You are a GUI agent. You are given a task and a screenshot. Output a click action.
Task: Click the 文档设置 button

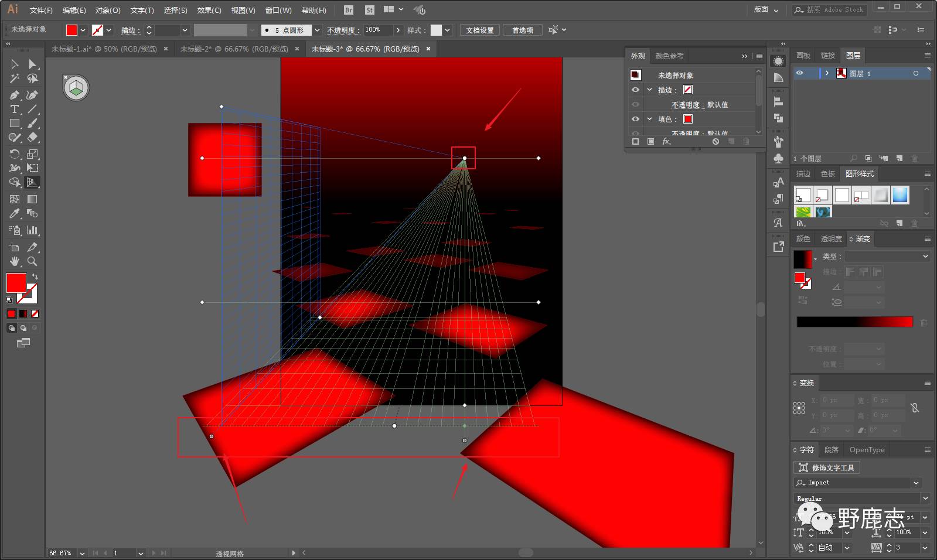click(x=479, y=30)
